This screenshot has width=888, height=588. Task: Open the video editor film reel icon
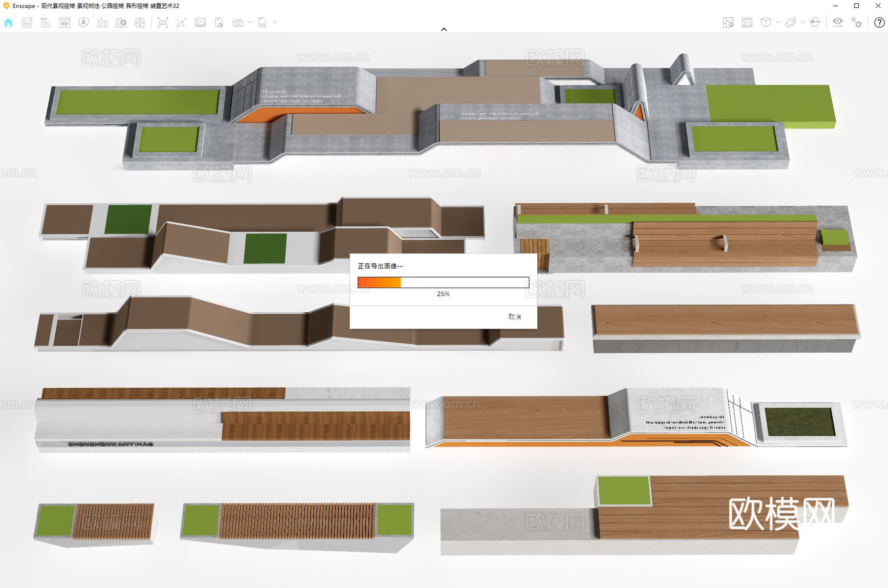(140, 23)
